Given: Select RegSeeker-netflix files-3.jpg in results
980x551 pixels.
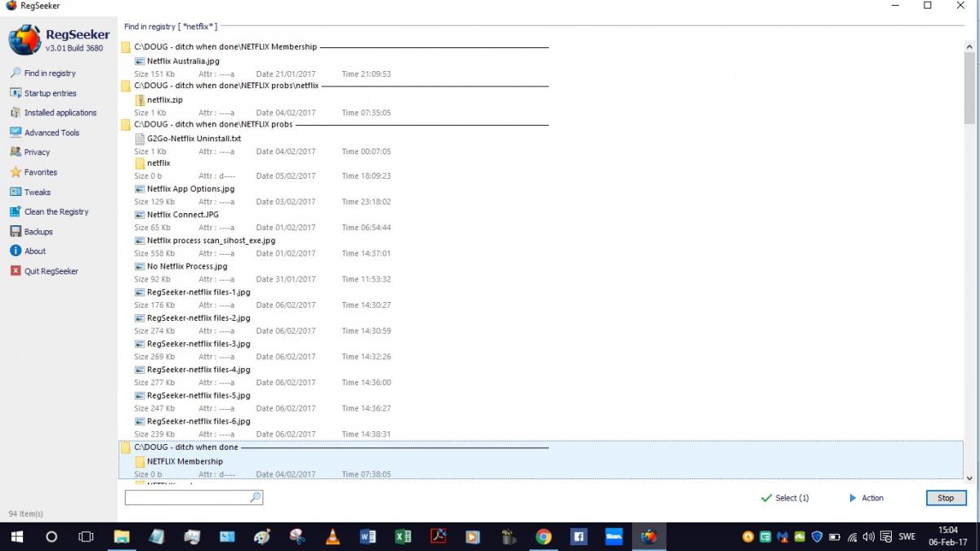Looking at the screenshot, I should pyautogui.click(x=198, y=344).
